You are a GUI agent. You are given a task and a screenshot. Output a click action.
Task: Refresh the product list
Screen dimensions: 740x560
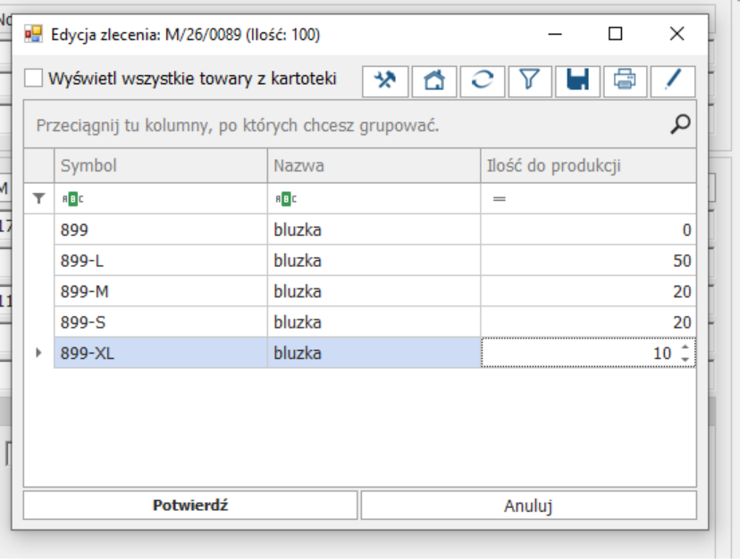(x=482, y=80)
